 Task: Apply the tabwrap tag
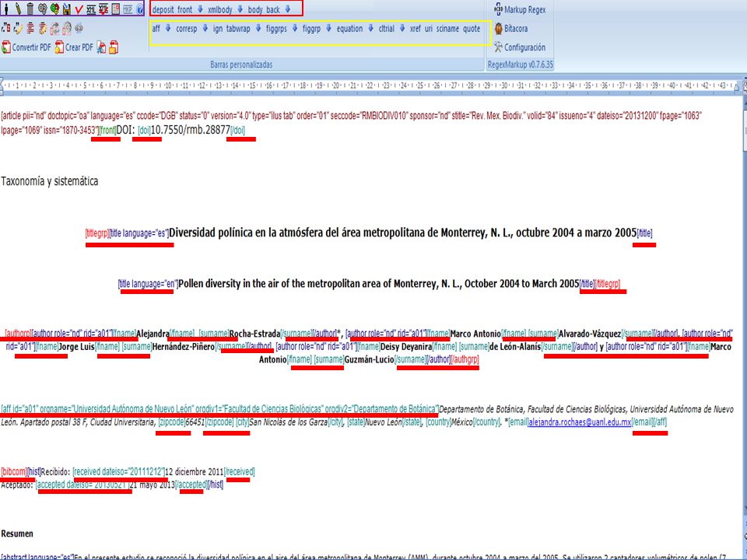(238, 29)
